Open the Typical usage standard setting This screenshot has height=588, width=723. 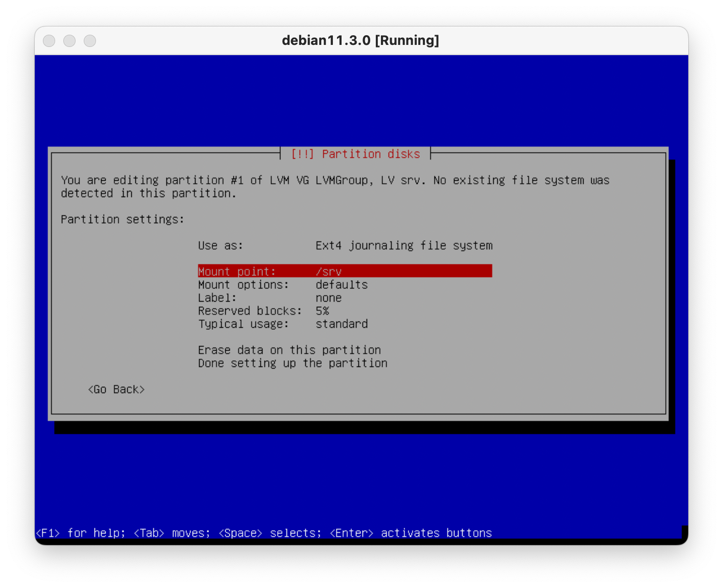pyautogui.click(x=282, y=324)
